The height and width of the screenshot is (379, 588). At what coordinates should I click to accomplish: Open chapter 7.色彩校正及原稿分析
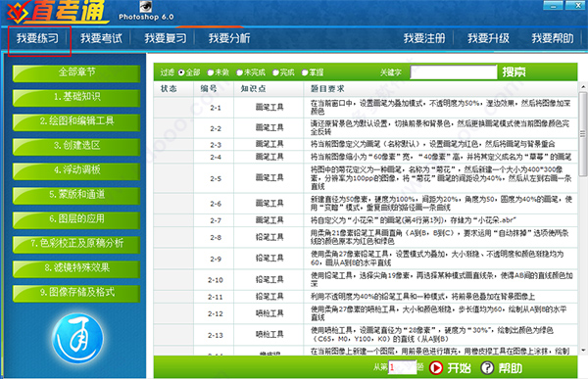(76, 244)
